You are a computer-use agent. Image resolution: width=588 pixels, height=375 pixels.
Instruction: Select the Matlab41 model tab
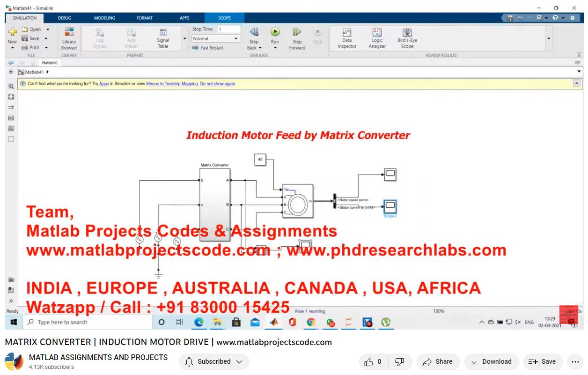(50, 63)
